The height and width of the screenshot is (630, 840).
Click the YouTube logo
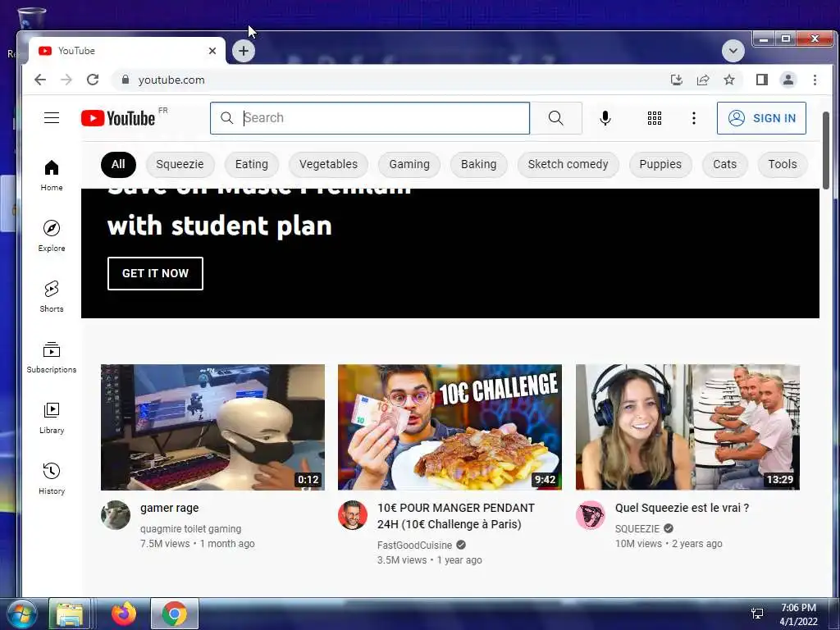pos(118,118)
